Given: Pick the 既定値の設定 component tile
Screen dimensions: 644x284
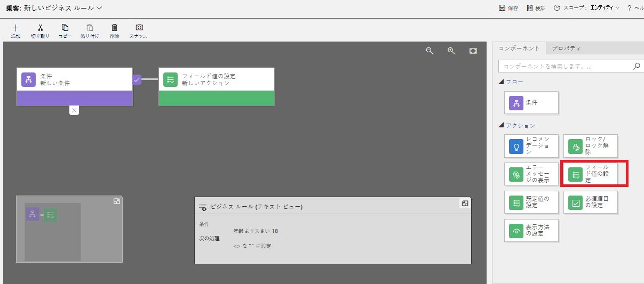Looking at the screenshot, I should click(x=531, y=202).
